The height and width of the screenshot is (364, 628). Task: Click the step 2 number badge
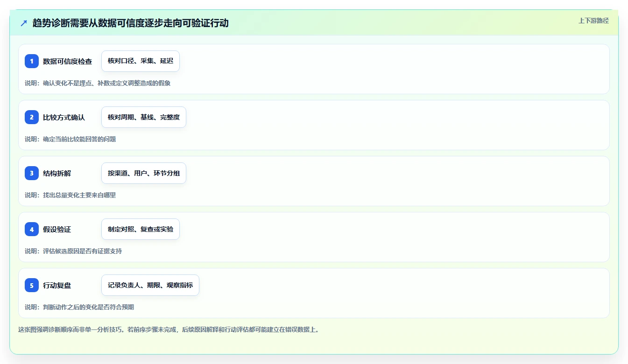pos(32,117)
